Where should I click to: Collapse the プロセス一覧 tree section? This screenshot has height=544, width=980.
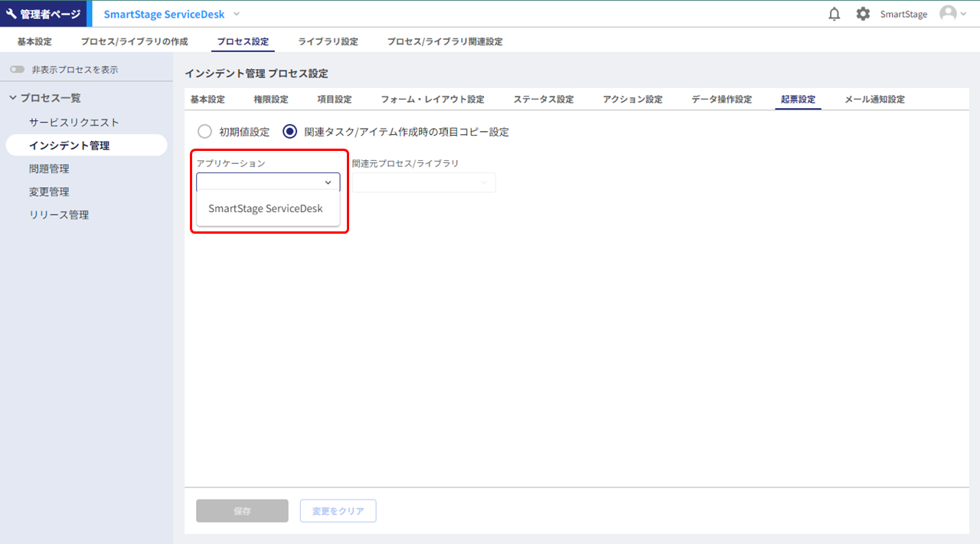click(x=13, y=98)
